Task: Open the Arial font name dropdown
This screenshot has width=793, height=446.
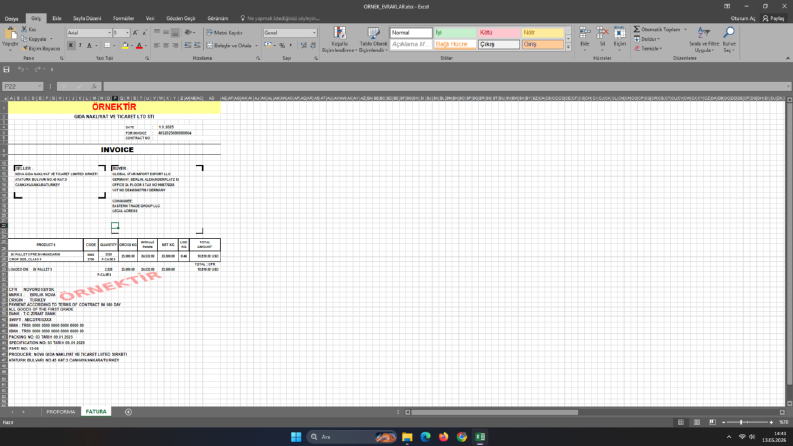Action: point(109,33)
